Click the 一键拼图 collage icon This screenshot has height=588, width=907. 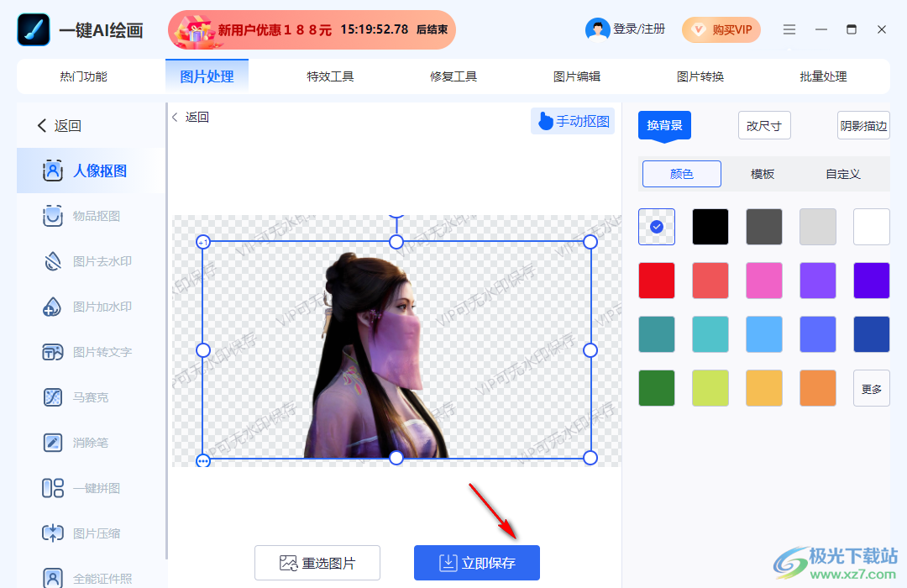click(x=53, y=488)
